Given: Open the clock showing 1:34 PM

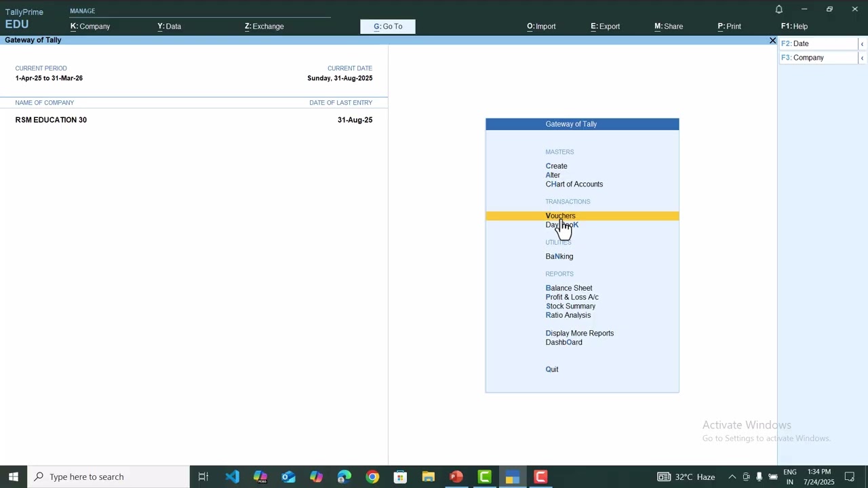Looking at the screenshot, I should click(820, 477).
